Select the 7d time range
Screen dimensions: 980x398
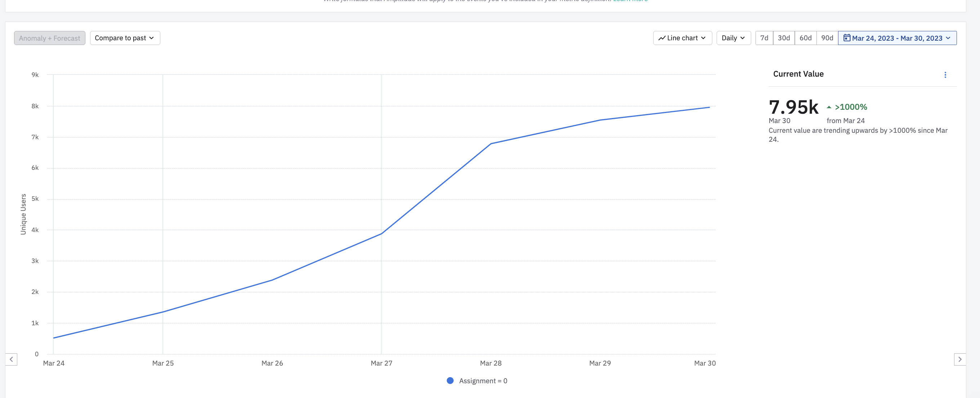[x=764, y=38]
